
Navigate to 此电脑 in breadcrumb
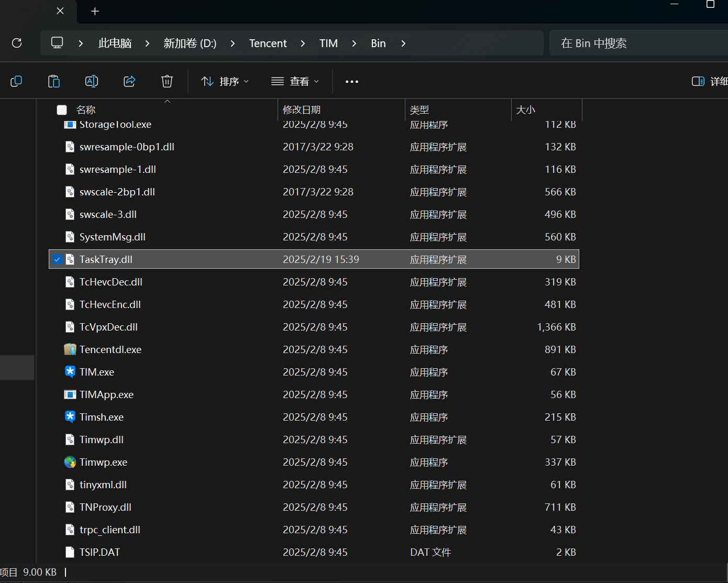click(115, 43)
